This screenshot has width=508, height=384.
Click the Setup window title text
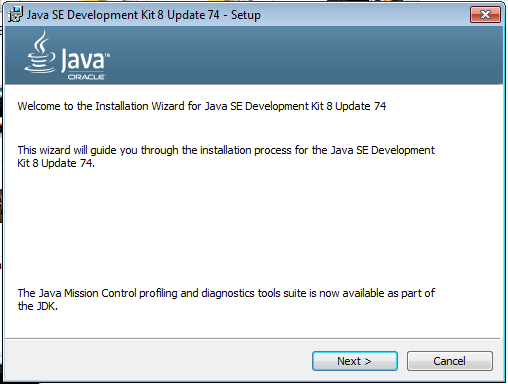[x=144, y=15]
